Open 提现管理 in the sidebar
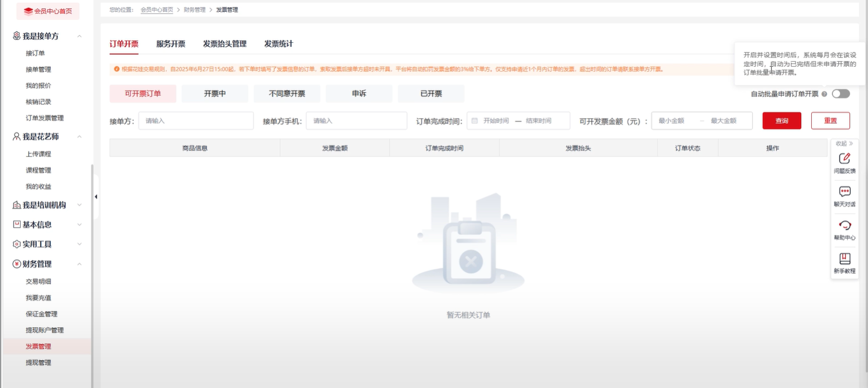Image resolution: width=868 pixels, height=388 pixels. (x=38, y=362)
